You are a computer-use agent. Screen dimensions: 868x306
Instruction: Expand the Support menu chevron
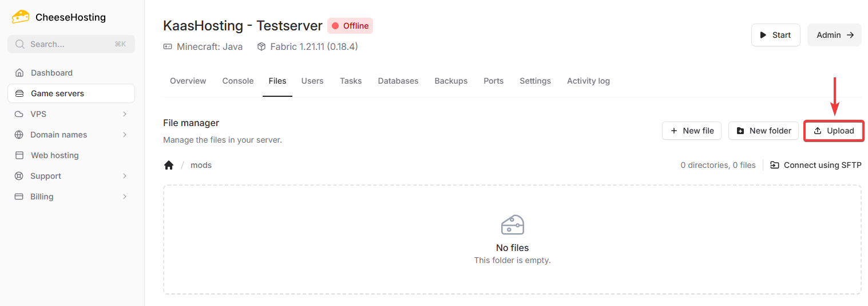coord(125,176)
